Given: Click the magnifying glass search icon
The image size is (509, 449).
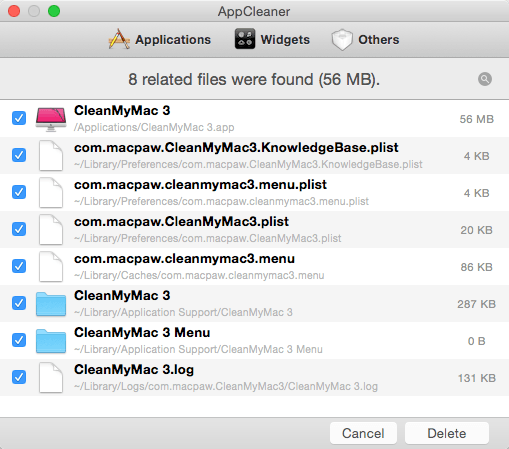Looking at the screenshot, I should point(485,79).
